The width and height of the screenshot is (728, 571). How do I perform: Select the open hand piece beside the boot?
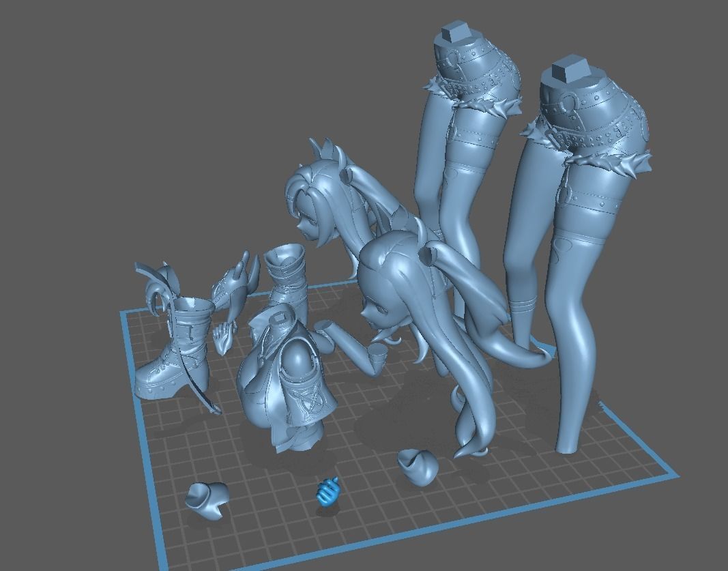coord(224,339)
